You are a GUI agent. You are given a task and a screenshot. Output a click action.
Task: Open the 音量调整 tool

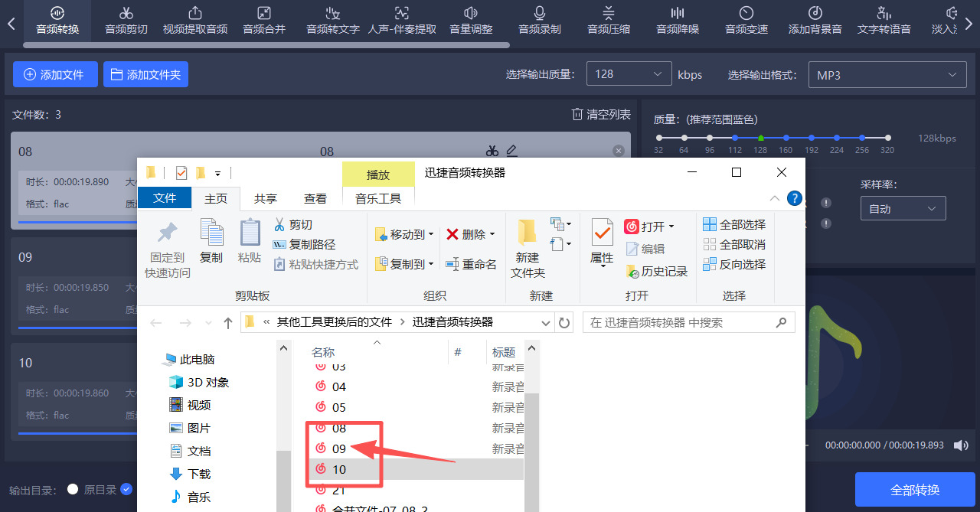click(x=471, y=21)
